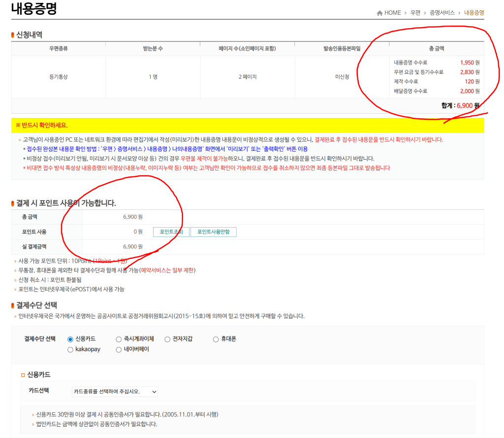Click the 포인트조회 button
Viewport: 504px width, 438px height.
171,232
